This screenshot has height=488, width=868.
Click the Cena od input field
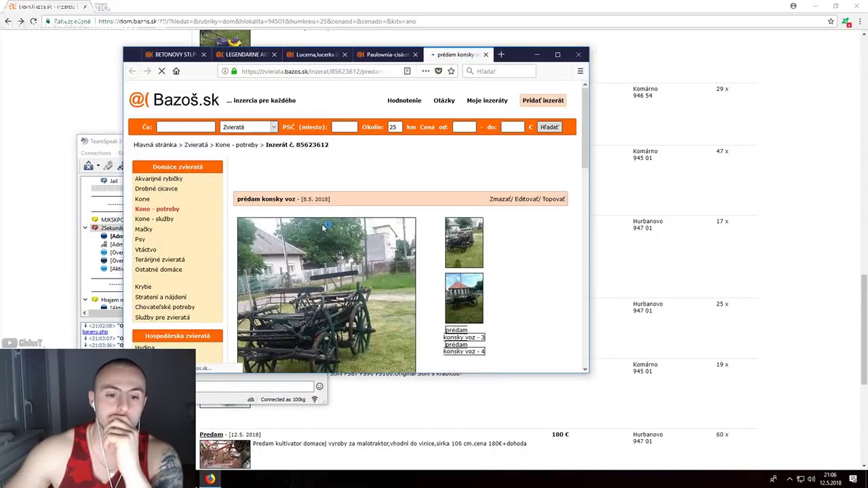(x=465, y=127)
